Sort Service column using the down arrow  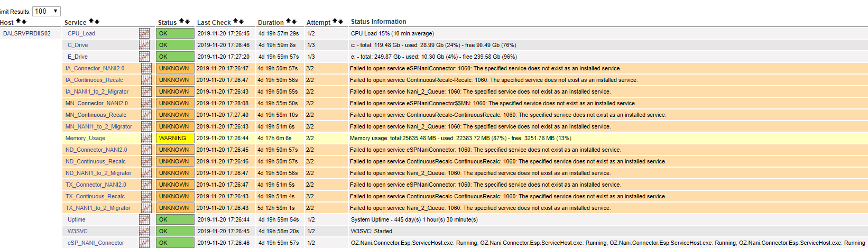click(x=97, y=22)
